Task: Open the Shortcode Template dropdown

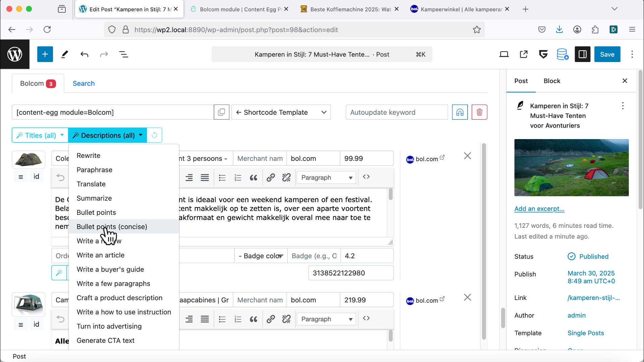Action: [x=281, y=112]
